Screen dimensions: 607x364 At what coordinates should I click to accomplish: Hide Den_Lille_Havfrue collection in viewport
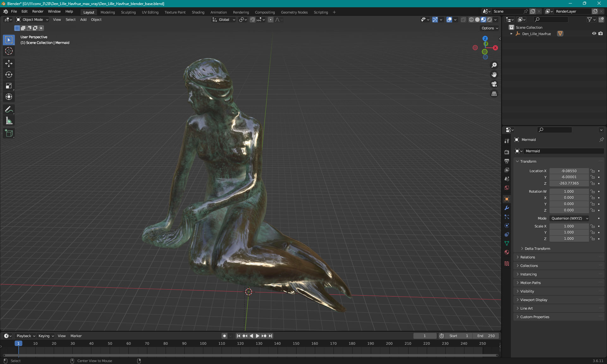point(594,33)
